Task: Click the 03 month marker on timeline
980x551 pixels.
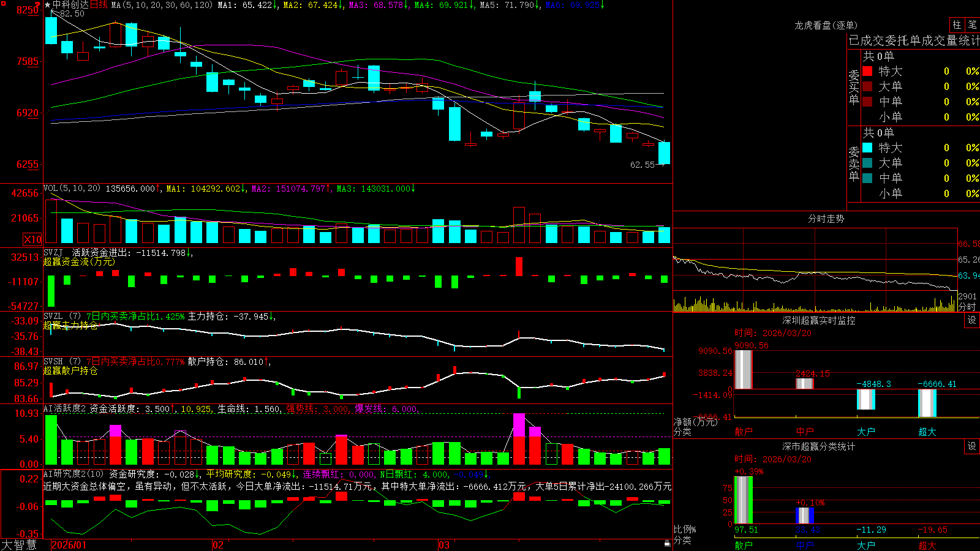Action: click(x=444, y=545)
